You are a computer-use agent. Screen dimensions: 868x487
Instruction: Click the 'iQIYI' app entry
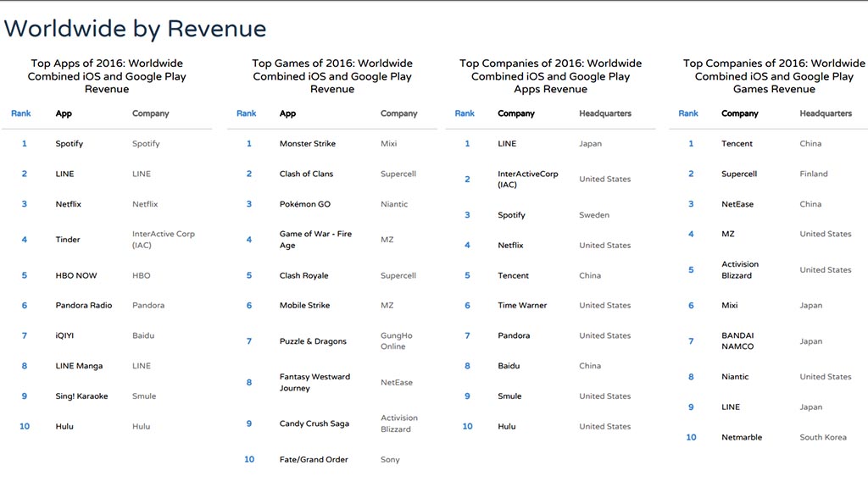pos(64,336)
